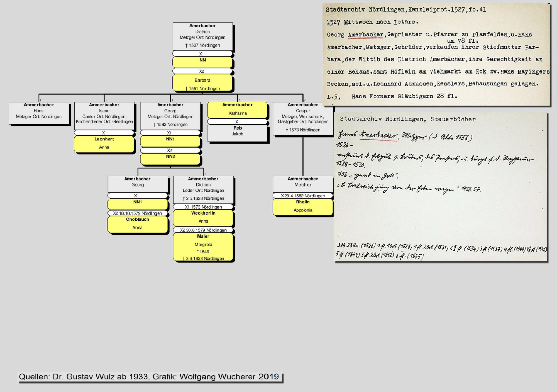Select Dietrich Ammerbacher Loder box
This screenshot has width=557, height=392.
[203, 189]
